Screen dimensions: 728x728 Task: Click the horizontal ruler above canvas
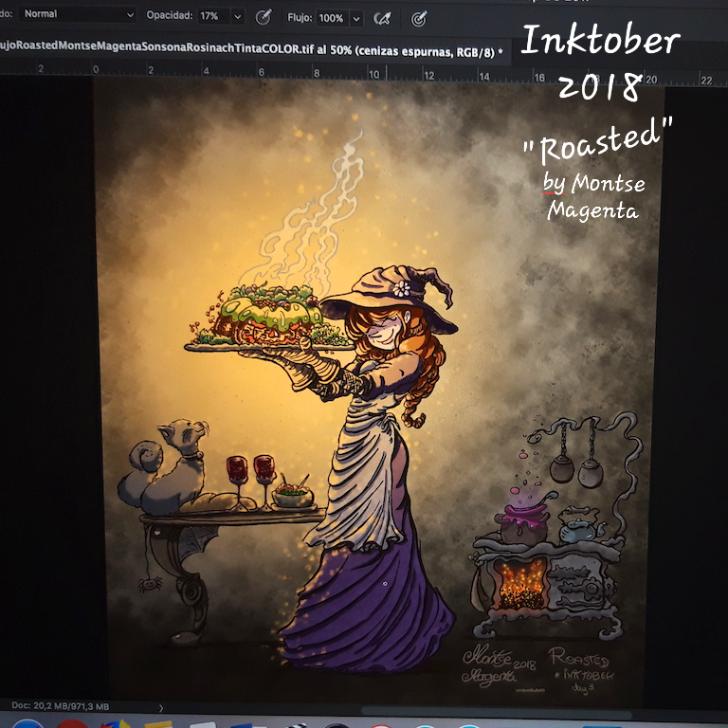284,70
